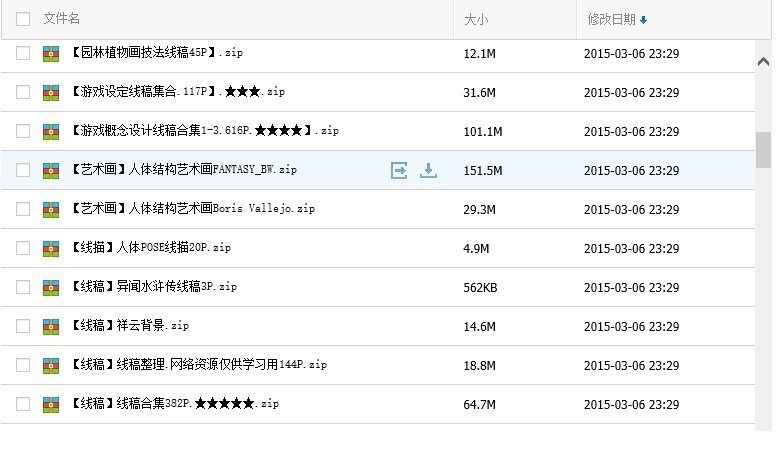Click the 31.6M size value
Screen dimensions: 780x454
[x=480, y=92]
